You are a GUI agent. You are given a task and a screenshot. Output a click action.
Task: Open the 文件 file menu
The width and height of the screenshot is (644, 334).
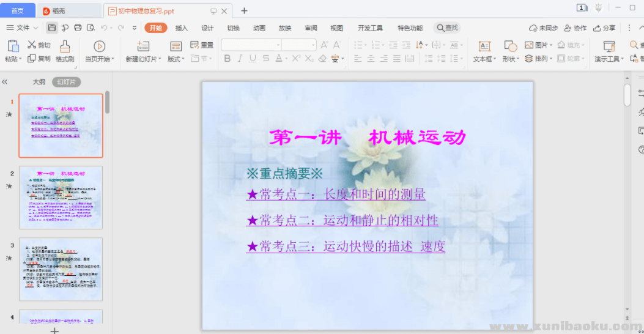23,28
